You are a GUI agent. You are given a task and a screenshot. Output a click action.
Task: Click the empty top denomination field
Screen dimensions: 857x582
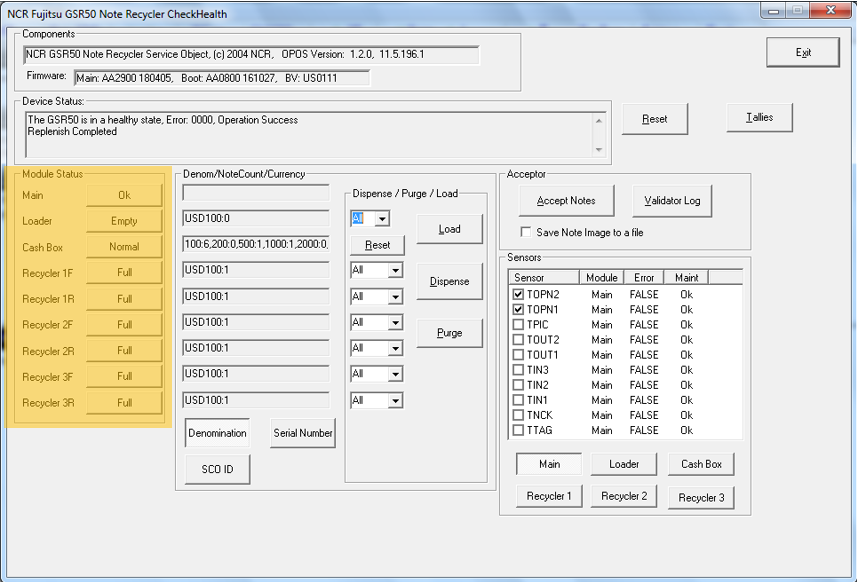click(x=256, y=193)
